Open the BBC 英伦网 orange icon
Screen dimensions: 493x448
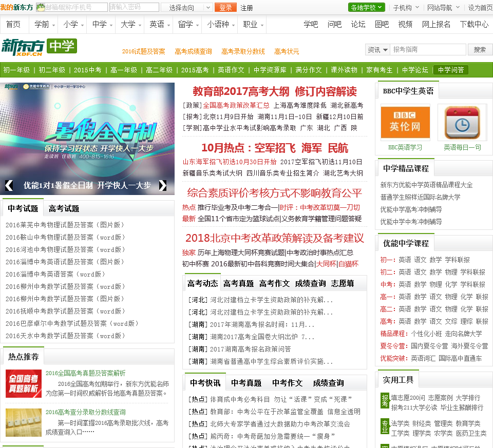click(x=405, y=123)
